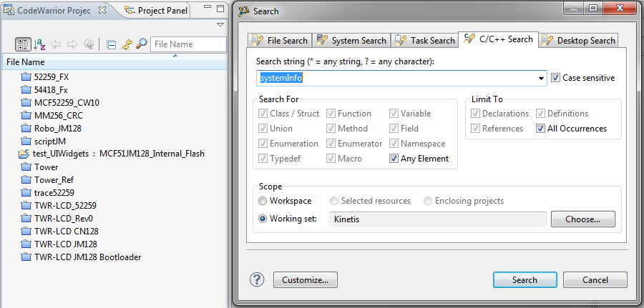Expand the search string history dropdown

tap(542, 79)
